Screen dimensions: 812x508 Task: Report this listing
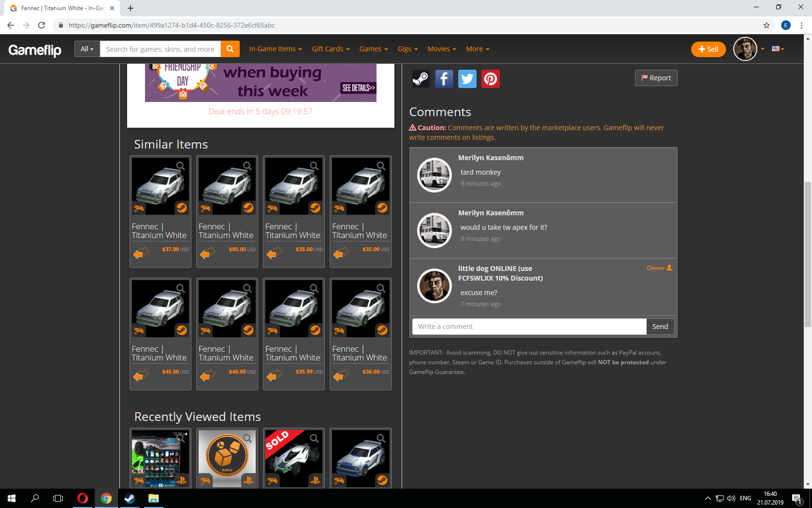point(656,78)
